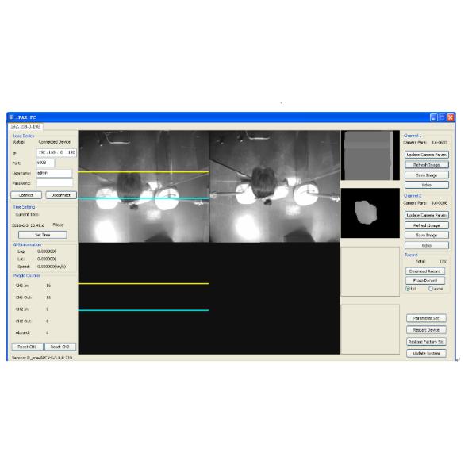The height and width of the screenshot is (476, 476).
Task: Reset the CH1 people counter
Action: 26,347
